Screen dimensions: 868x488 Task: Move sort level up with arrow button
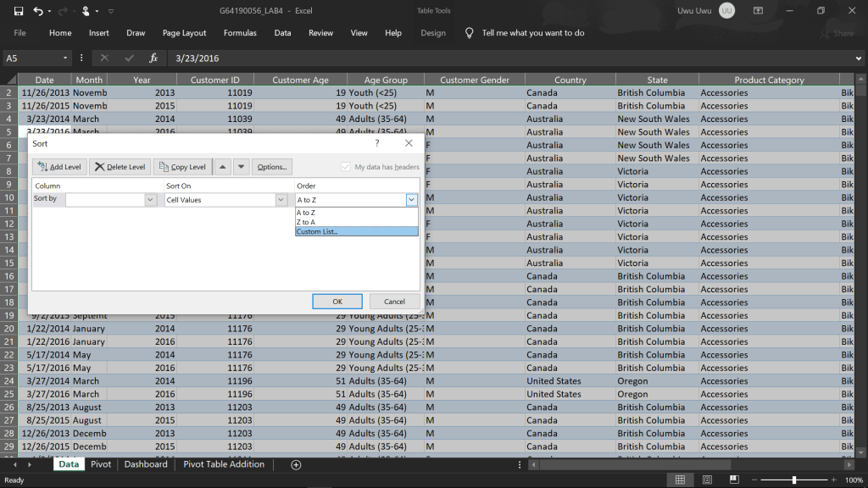(222, 167)
